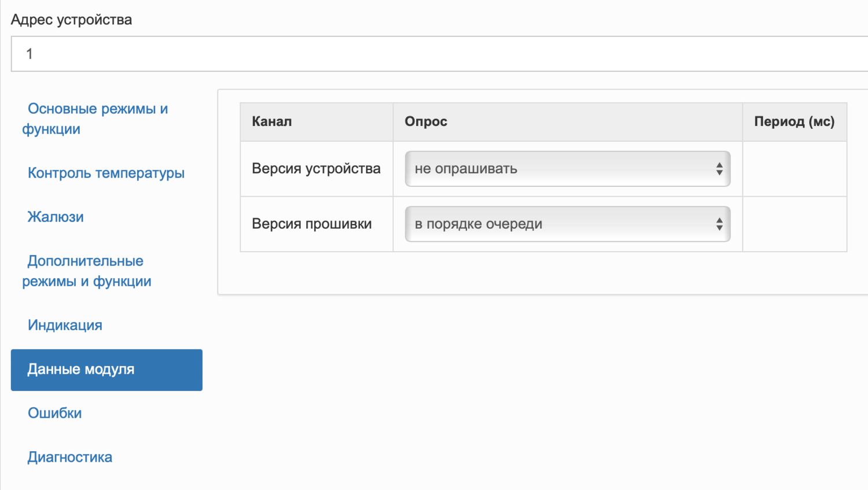Switch to 'Контроль температуры' tab
This screenshot has height=490, width=868.
coord(106,173)
